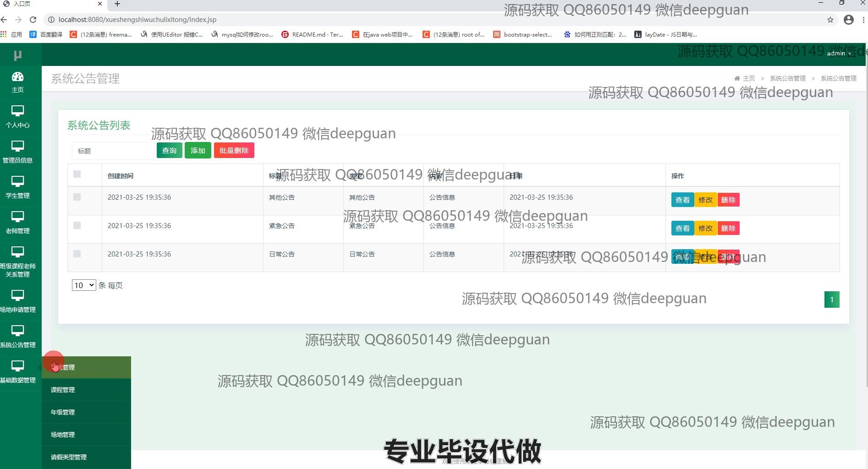The width and height of the screenshot is (868, 469).
Task: Open 场地管理 from the submenu
Action: (63, 435)
